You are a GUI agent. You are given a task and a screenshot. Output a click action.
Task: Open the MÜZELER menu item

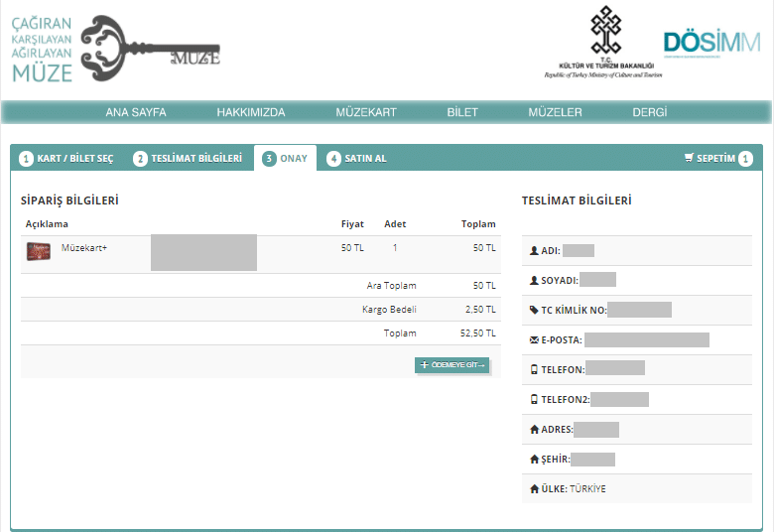pyautogui.click(x=555, y=112)
